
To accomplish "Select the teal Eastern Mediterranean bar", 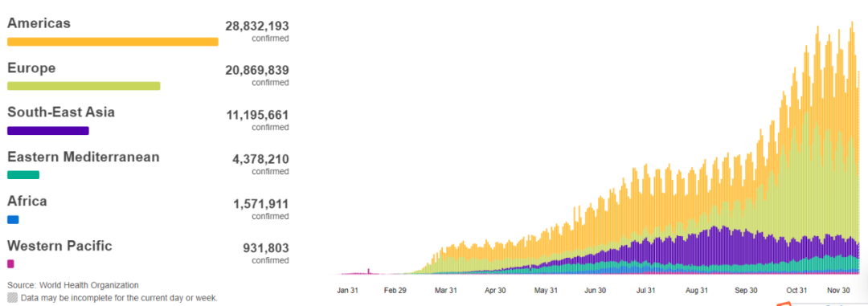I will click(x=23, y=175).
